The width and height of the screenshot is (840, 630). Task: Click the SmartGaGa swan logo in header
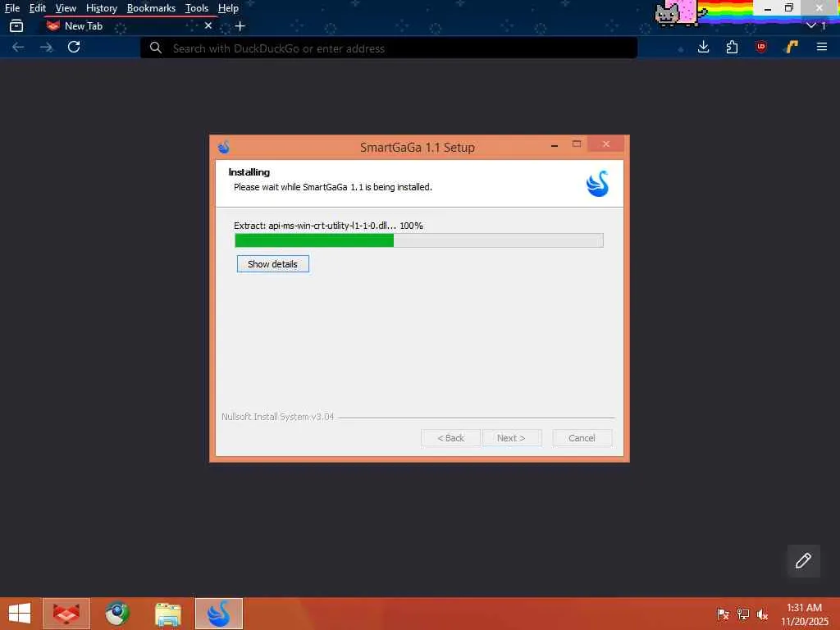(597, 184)
